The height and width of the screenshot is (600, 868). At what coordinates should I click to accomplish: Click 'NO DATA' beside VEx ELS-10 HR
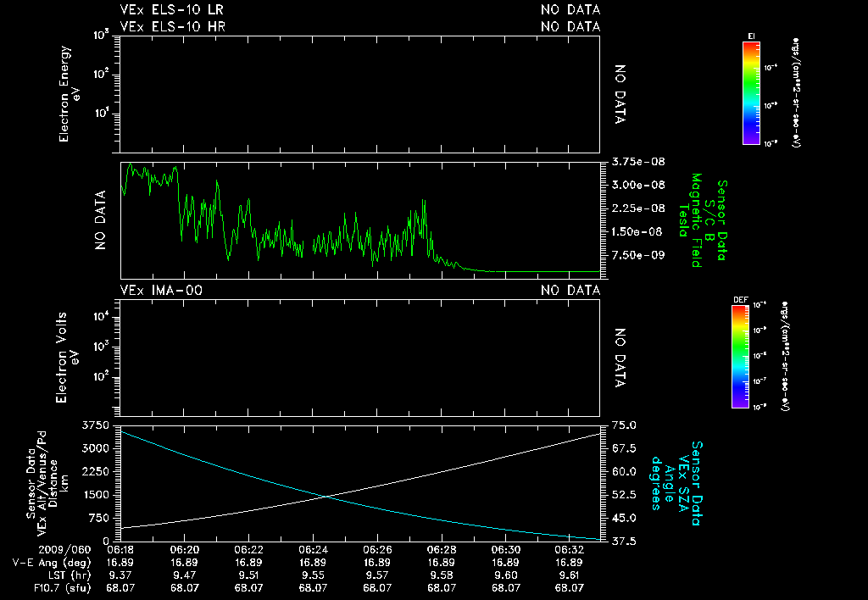coord(570,26)
